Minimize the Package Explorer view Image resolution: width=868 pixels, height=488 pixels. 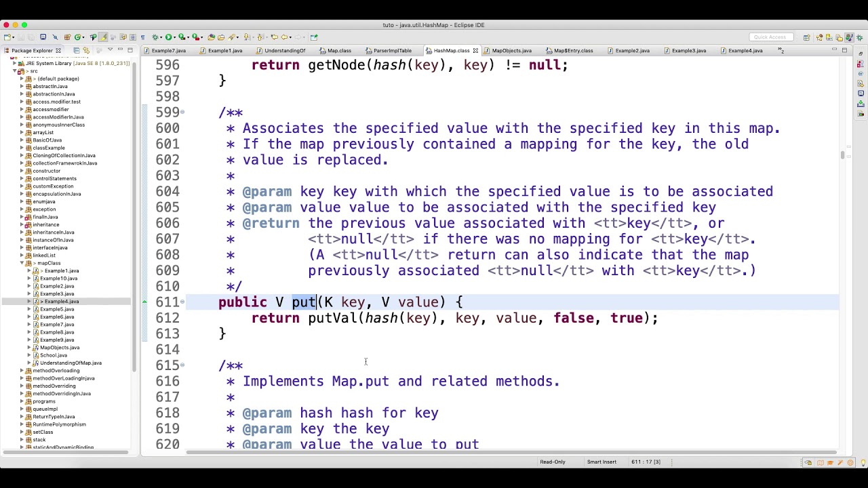click(120, 49)
